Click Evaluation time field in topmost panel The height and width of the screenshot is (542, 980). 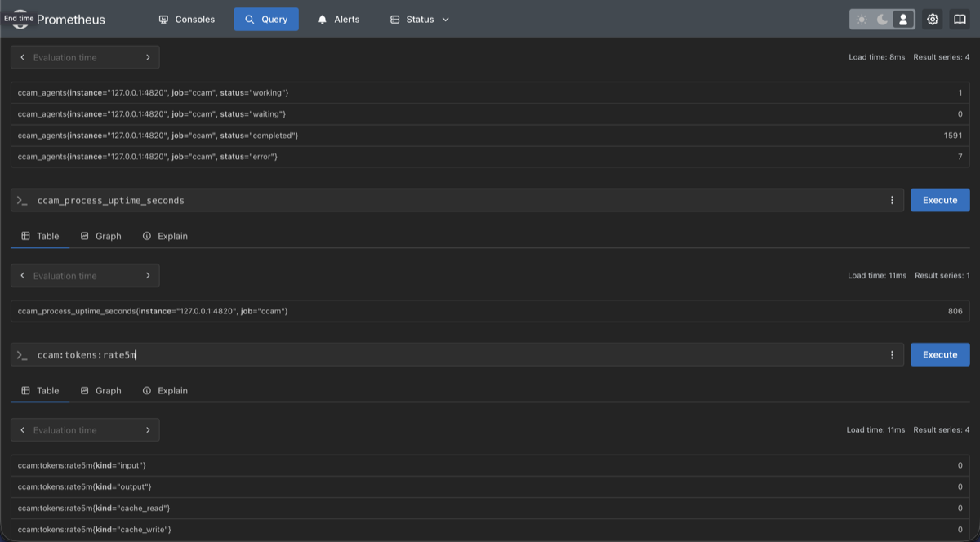coord(85,57)
